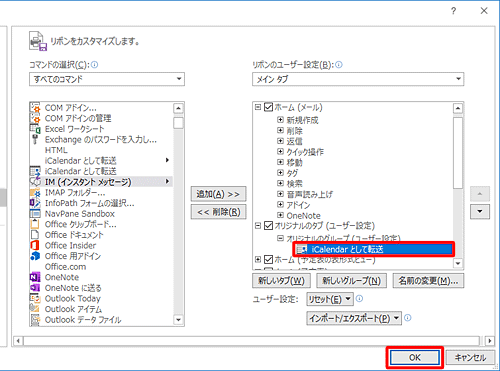Click the キャンセル button
This screenshot has width=500, height=371.
(x=470, y=358)
